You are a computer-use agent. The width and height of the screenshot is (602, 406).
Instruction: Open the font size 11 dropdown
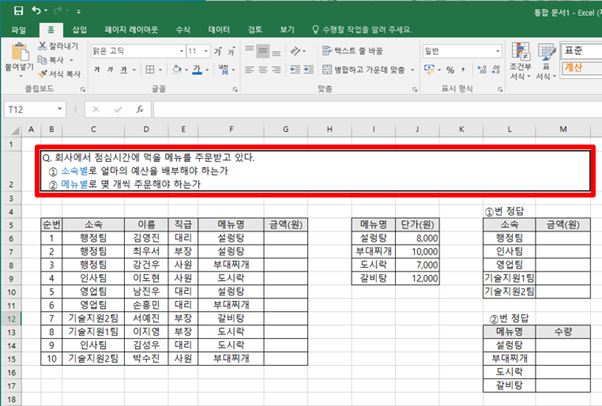pyautogui.click(x=206, y=51)
